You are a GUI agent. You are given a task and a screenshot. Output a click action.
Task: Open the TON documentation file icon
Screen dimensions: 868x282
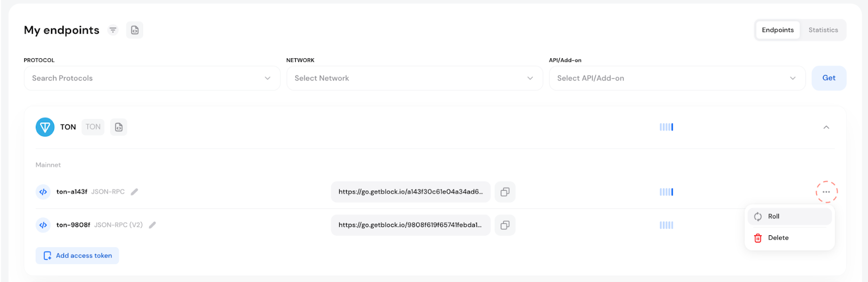click(x=119, y=127)
